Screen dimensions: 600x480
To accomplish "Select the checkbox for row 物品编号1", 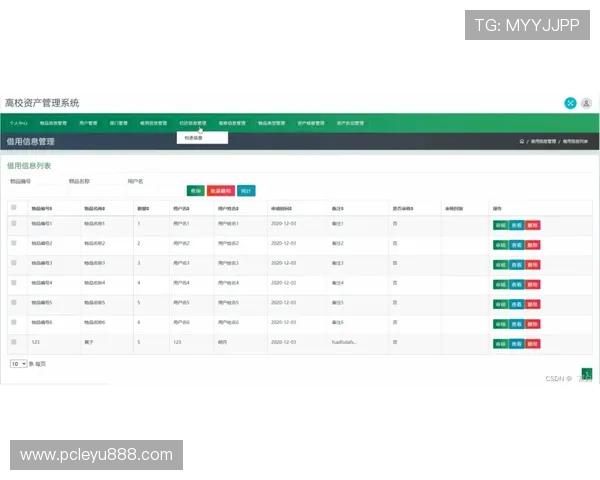I will pos(14,224).
